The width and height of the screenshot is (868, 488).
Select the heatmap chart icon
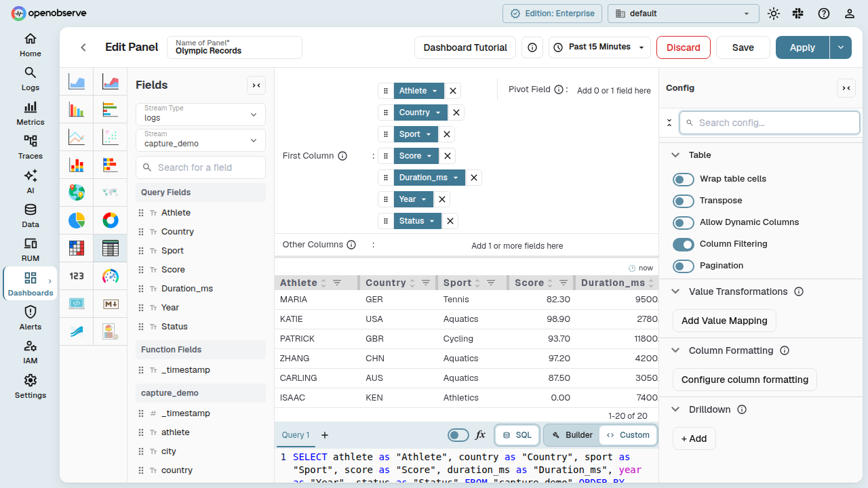point(77,248)
